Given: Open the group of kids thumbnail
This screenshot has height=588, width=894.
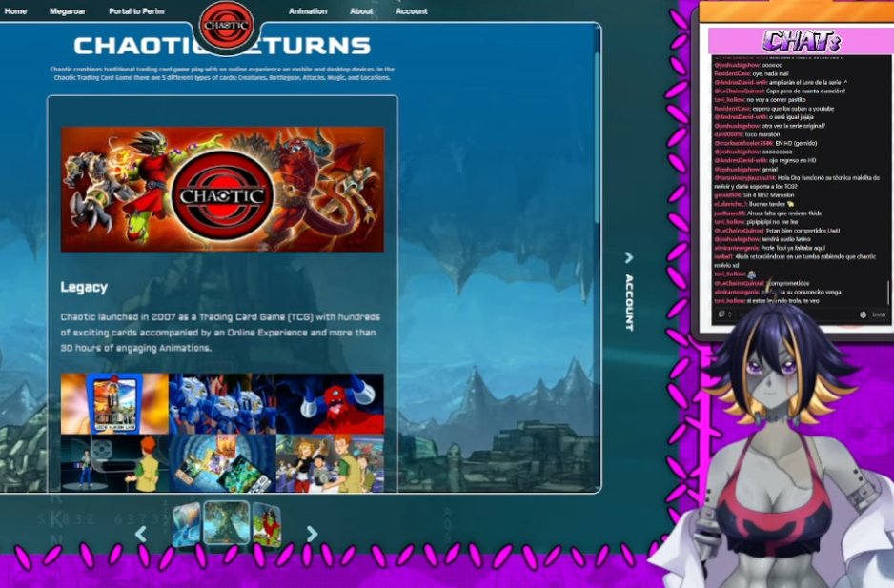Looking at the screenshot, I should (330, 463).
